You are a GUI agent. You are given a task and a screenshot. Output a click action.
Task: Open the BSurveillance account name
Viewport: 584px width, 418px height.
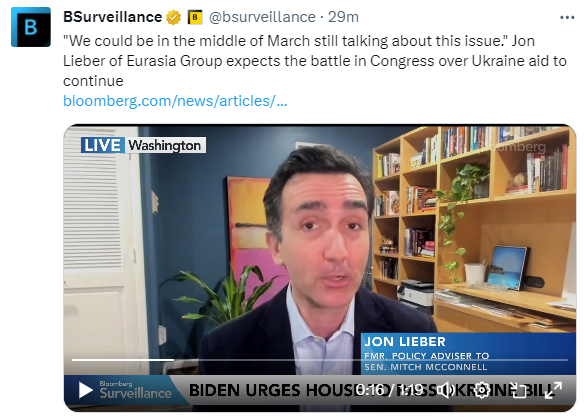click(112, 17)
